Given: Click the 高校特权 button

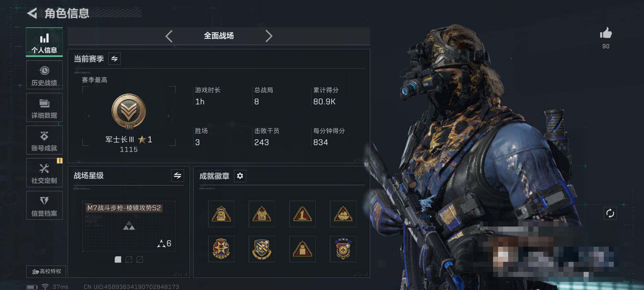Looking at the screenshot, I should pyautogui.click(x=46, y=271).
